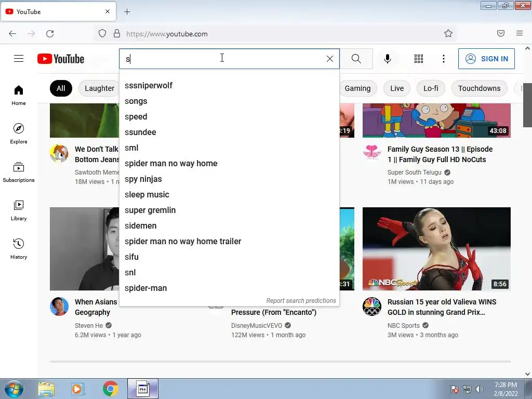Viewport: 532px width, 399px height.
Task: Open the three-dot settings menu
Action: click(x=444, y=59)
